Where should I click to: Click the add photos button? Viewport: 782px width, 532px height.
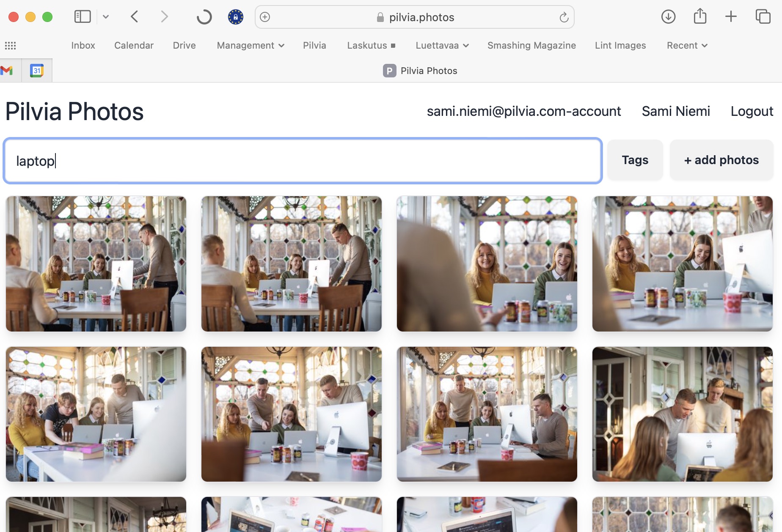[x=721, y=160]
